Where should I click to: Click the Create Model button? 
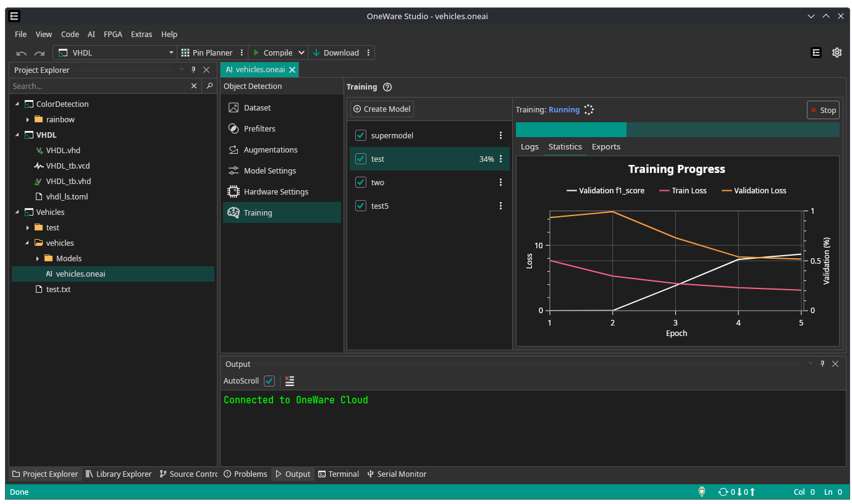pyautogui.click(x=382, y=109)
